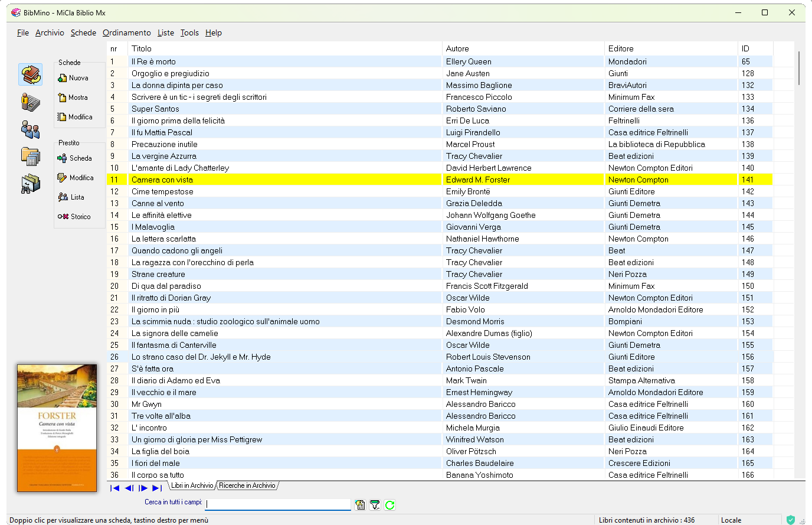
Task: Click the Forster book cover thumbnail
Action: pos(57,427)
